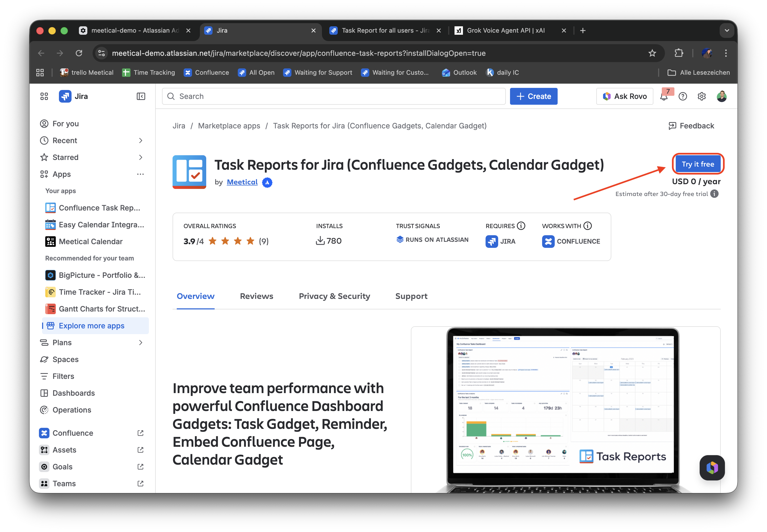
Task: Click the Try it free button
Action: (x=698, y=164)
